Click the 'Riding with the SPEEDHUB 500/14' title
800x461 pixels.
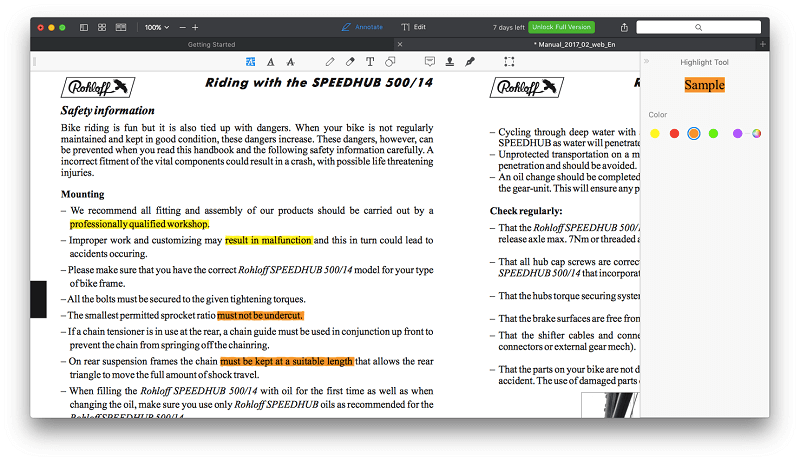(319, 83)
